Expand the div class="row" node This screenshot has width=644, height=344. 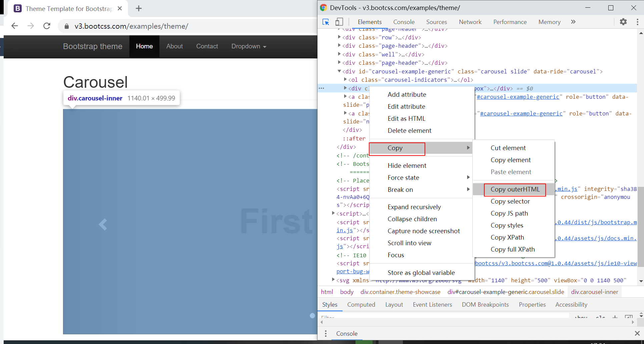(x=339, y=37)
